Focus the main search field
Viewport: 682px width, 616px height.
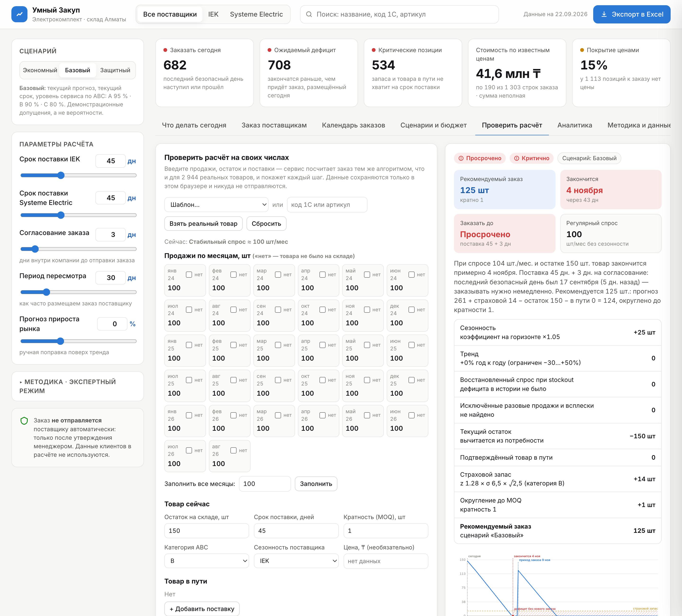coord(399,14)
